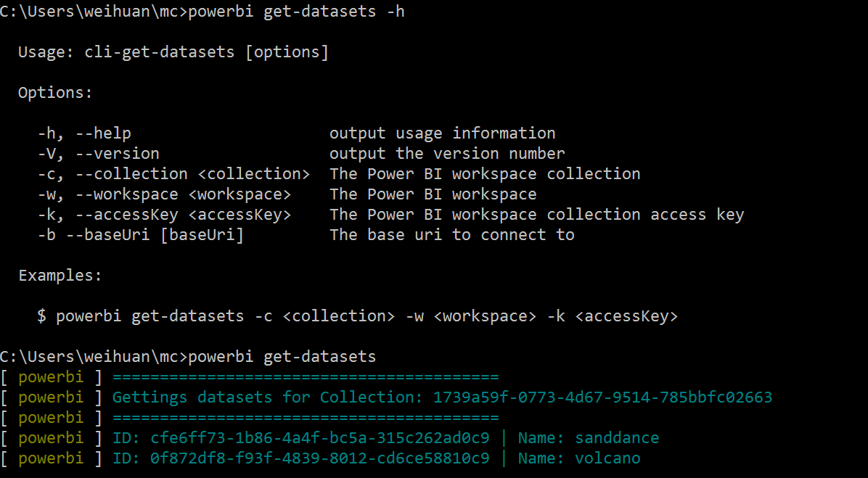The width and height of the screenshot is (868, 478).
Task: Click the 'Options:' heading
Action: pos(55,93)
